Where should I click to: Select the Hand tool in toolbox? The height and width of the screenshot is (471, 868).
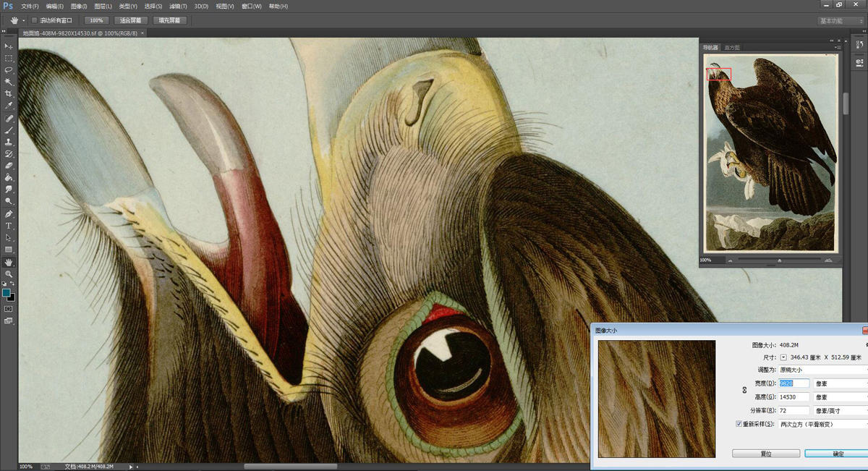[x=9, y=262]
